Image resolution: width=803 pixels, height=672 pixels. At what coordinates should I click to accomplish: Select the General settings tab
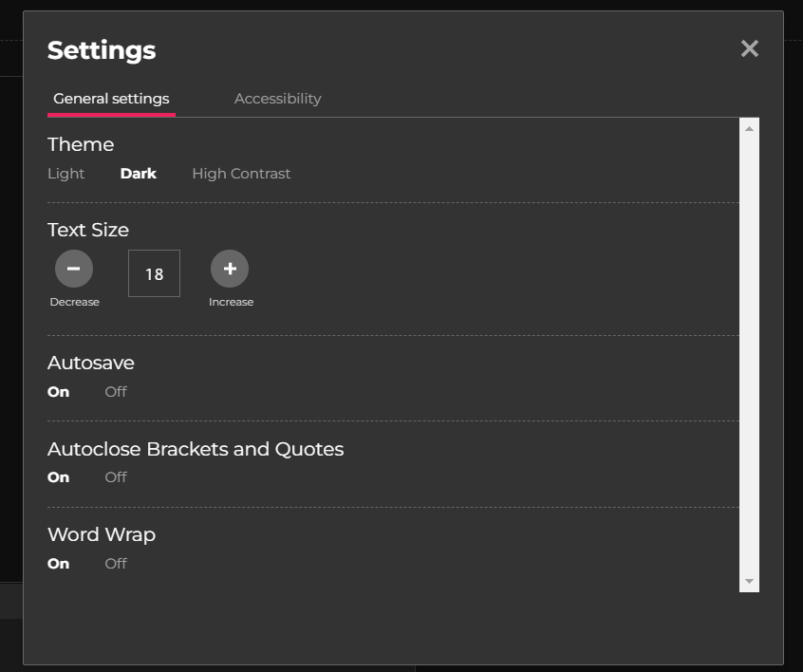point(111,99)
